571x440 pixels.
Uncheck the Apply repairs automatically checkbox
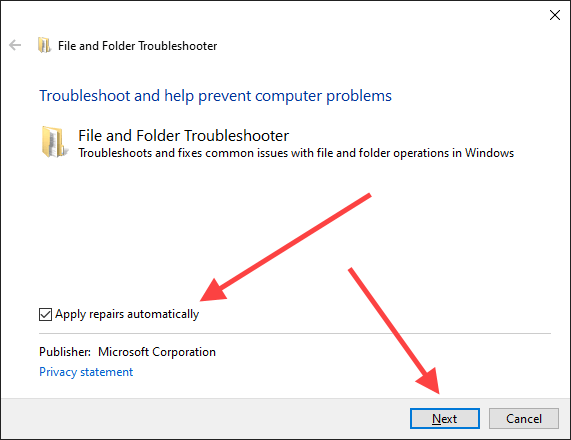point(46,314)
